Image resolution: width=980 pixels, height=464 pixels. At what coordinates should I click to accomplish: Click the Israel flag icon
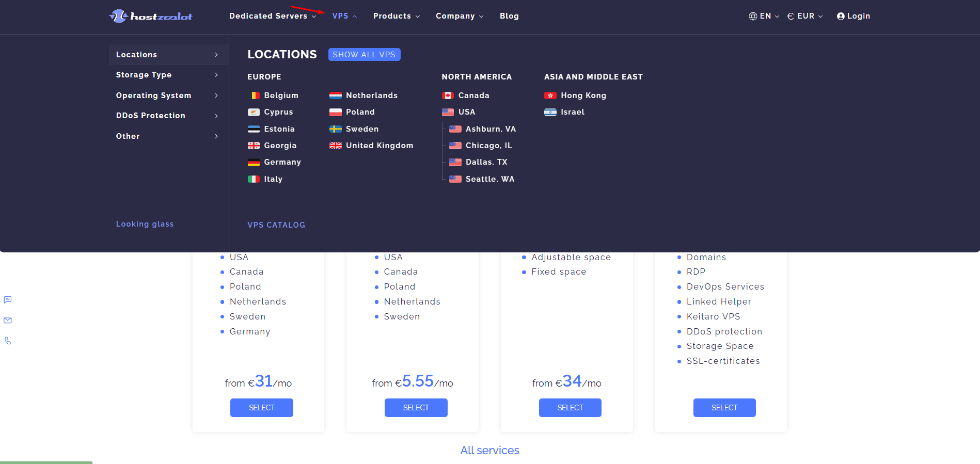point(550,112)
